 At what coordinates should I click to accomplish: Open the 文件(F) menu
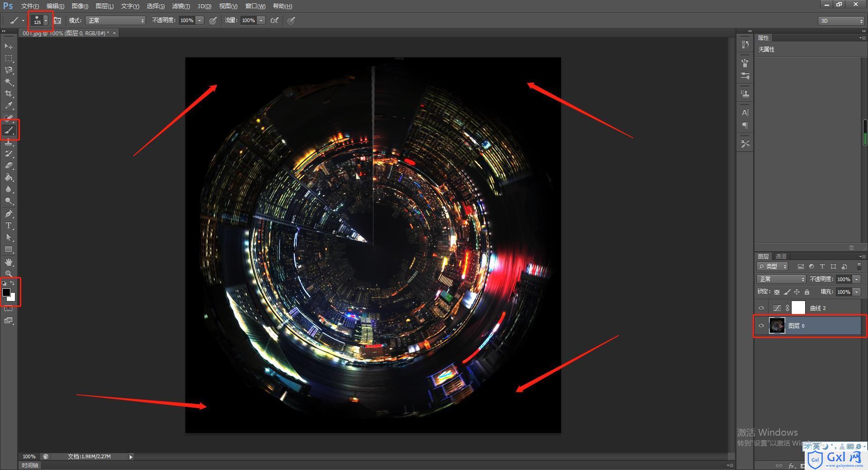coord(30,6)
